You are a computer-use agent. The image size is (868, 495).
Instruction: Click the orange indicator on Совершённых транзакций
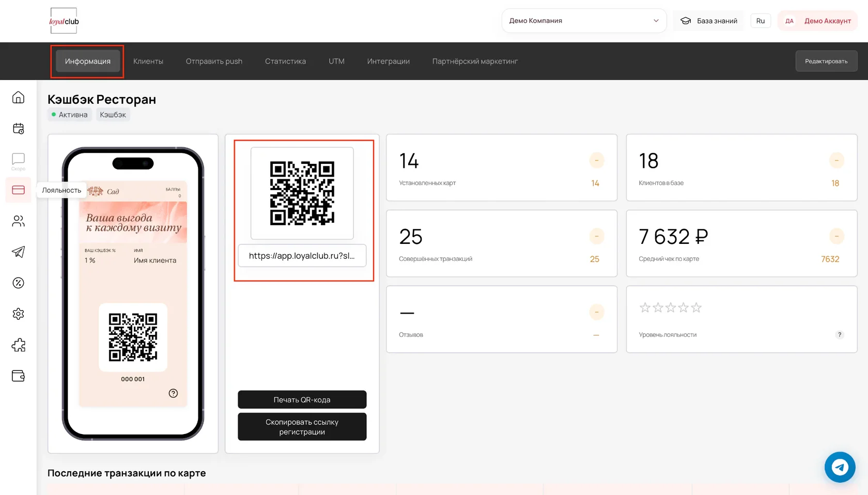coord(596,236)
